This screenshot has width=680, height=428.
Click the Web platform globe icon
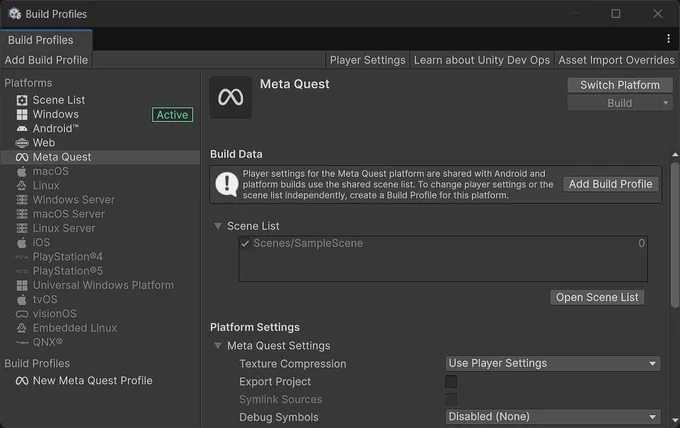(x=22, y=143)
